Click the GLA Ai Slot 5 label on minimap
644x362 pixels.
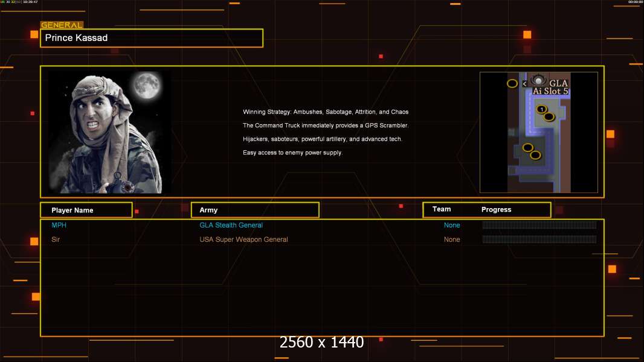(550, 87)
